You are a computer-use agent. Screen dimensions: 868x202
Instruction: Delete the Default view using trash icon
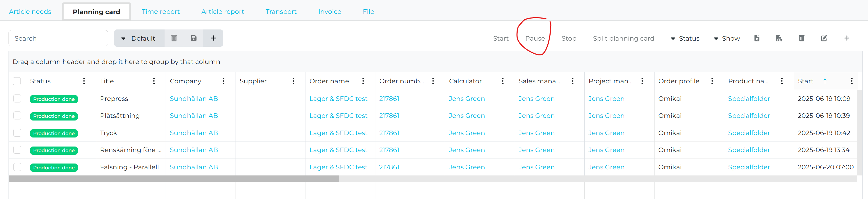click(x=174, y=38)
